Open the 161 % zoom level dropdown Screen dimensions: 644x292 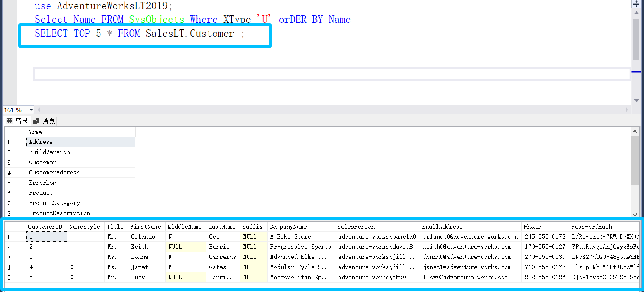pyautogui.click(x=31, y=110)
